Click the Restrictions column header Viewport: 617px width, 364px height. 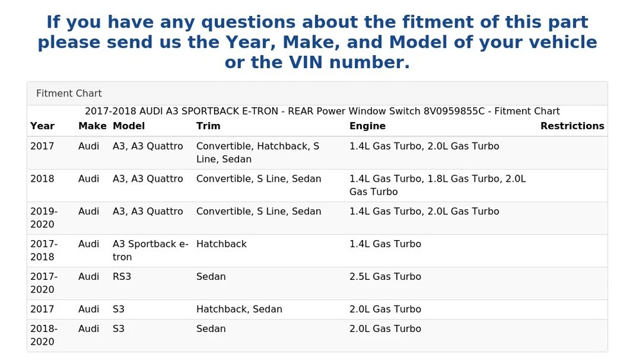572,126
